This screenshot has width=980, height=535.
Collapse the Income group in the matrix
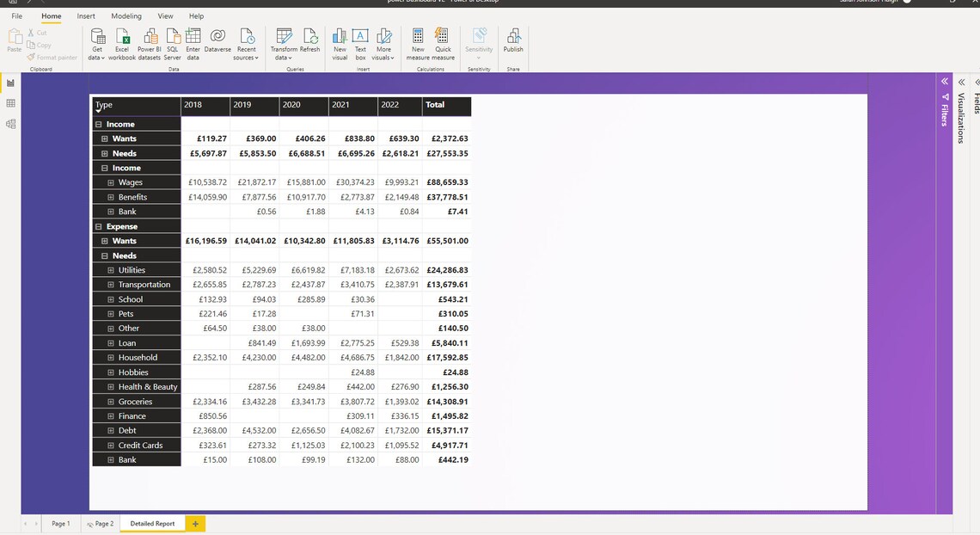pos(97,123)
